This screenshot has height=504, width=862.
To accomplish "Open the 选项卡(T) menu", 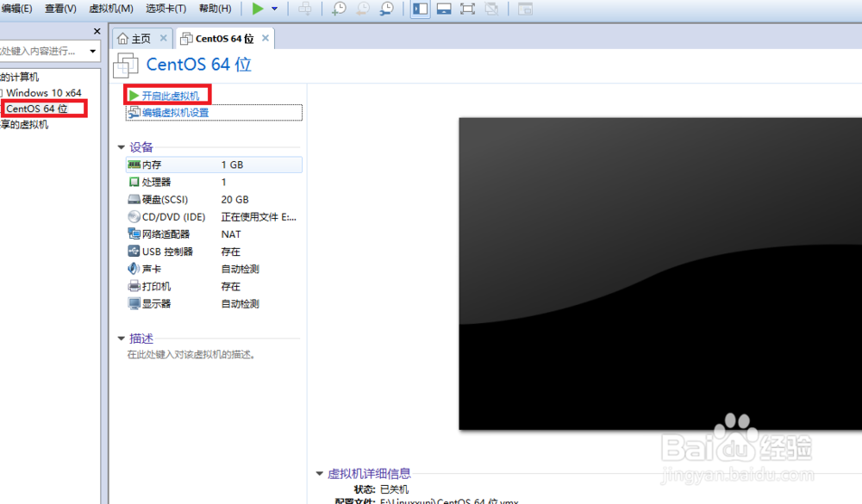I will [x=166, y=9].
